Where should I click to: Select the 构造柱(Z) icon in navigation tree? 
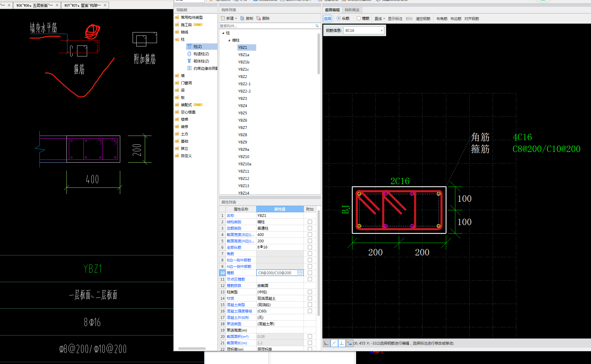(189, 54)
